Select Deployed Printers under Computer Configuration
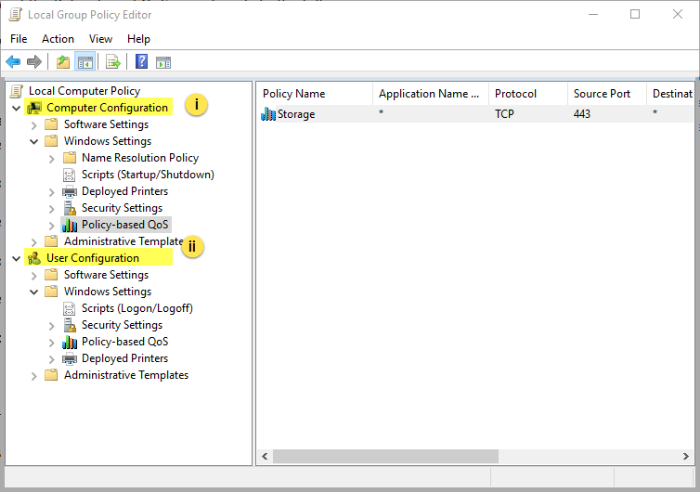The image size is (700, 493). pos(124,191)
